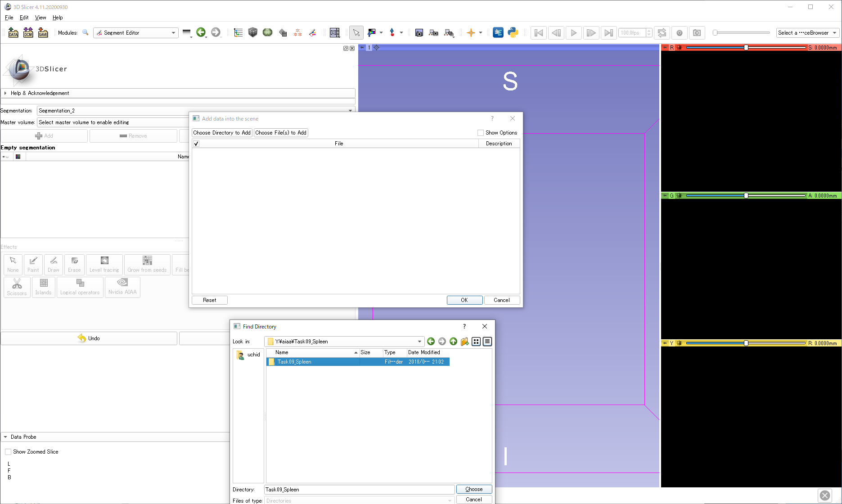Image resolution: width=842 pixels, height=504 pixels.
Task: Open the sequence browser selector dropdown
Action: (x=808, y=33)
